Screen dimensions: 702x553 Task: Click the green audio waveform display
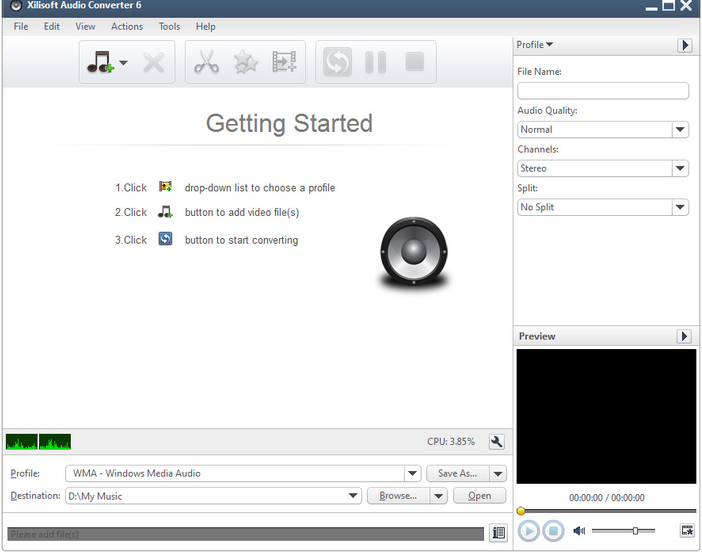tap(38, 442)
